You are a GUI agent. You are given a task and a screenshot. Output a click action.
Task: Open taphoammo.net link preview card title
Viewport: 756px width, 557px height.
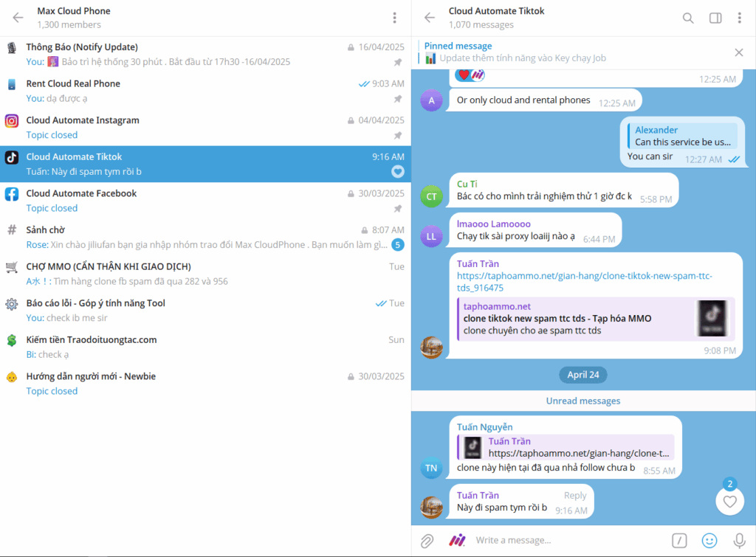pos(557,319)
